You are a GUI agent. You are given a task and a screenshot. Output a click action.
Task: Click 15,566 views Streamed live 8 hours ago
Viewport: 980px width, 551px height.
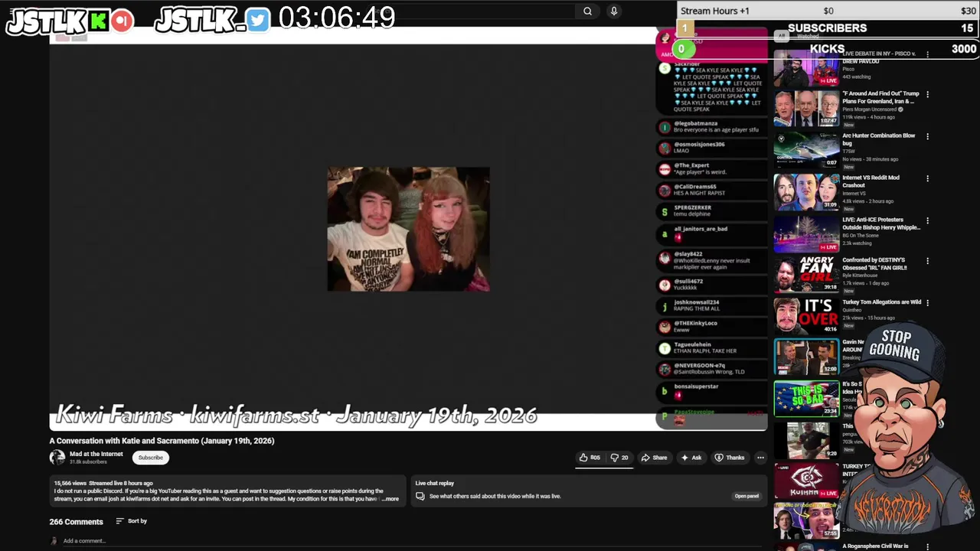point(103,483)
